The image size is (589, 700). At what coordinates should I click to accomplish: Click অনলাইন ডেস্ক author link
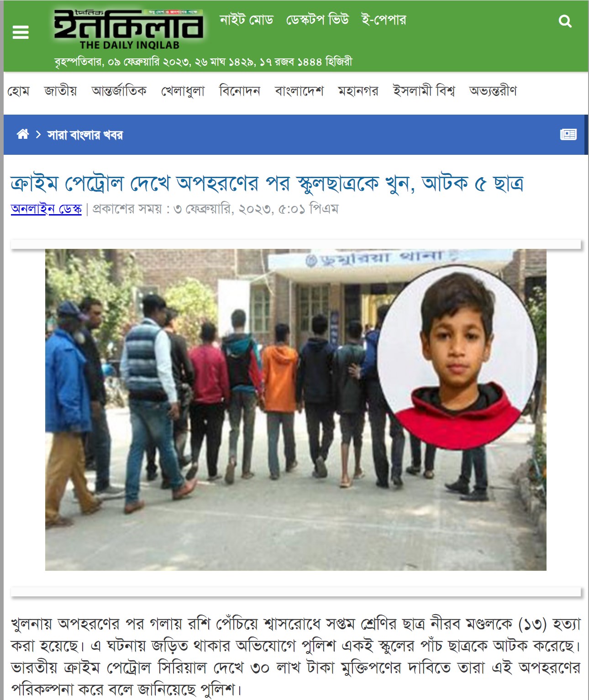pyautogui.click(x=46, y=209)
